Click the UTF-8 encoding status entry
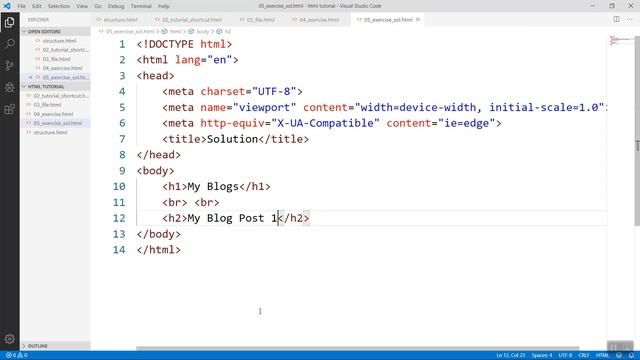This screenshot has height=360, width=640. (x=565, y=355)
